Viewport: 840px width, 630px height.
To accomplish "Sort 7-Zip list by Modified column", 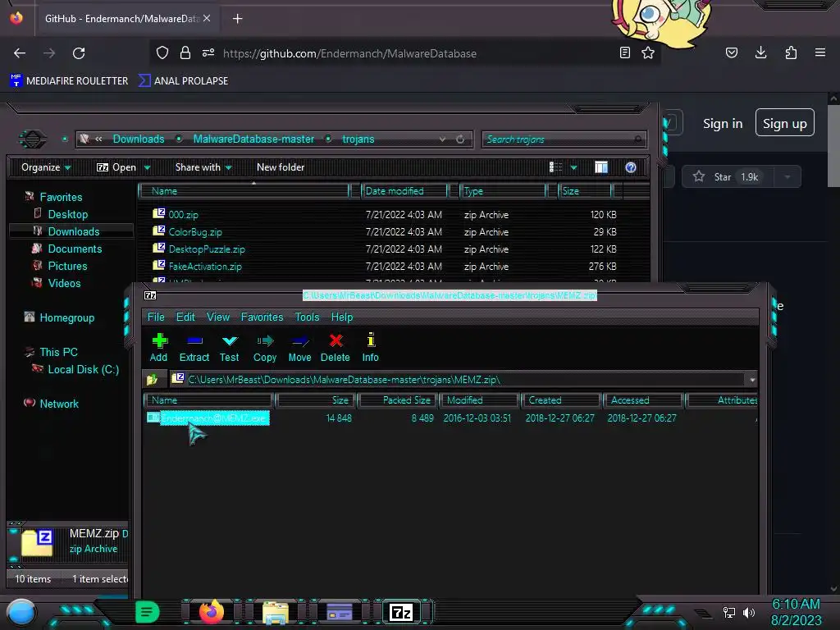I will (479, 400).
